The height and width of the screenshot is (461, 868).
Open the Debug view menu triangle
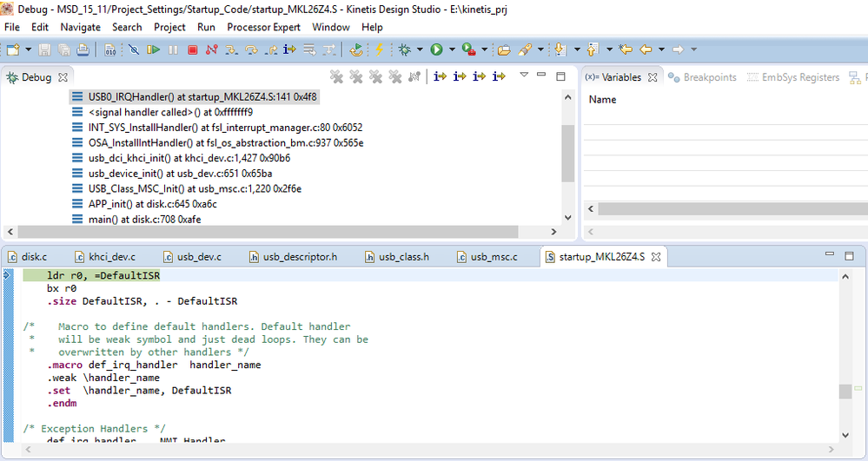524,75
